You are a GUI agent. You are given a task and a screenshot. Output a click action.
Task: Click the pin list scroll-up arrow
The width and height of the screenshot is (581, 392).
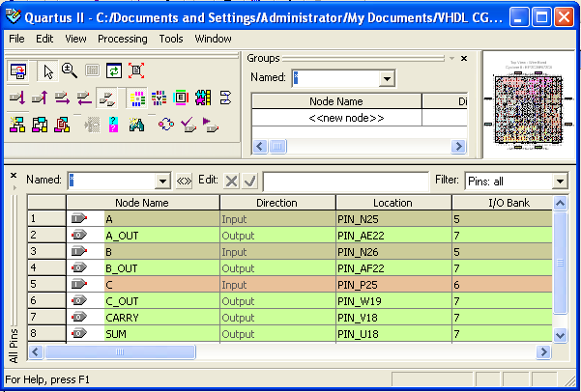click(x=560, y=203)
